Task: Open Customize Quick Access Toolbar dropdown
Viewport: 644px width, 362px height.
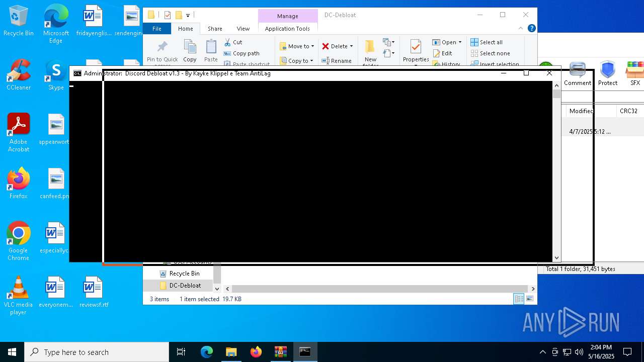Action: (x=188, y=16)
